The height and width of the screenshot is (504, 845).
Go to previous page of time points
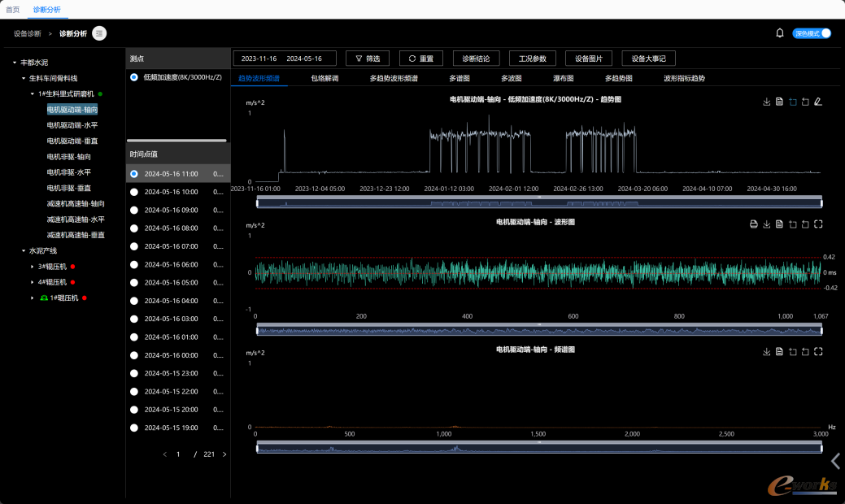point(165,454)
